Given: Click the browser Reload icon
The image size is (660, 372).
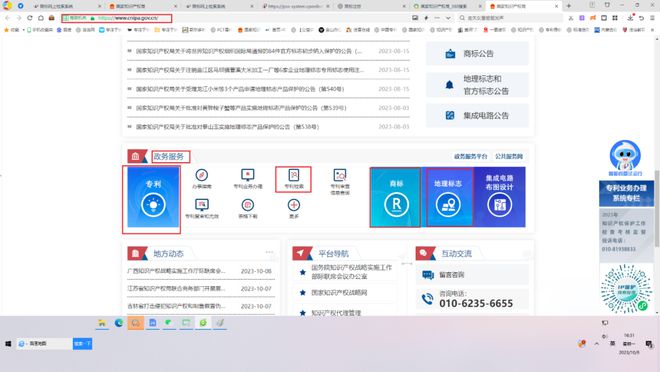Looking at the screenshot, I should pyautogui.click(x=29, y=18).
